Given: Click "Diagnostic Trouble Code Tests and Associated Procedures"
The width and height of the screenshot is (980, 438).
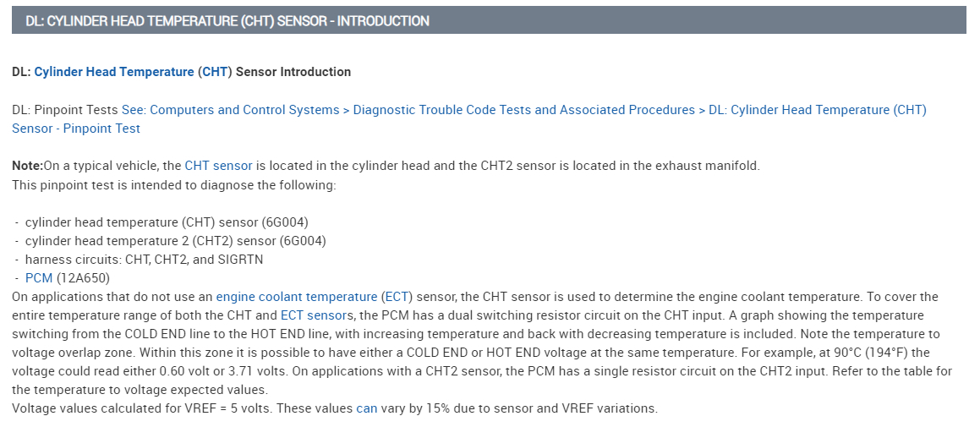Looking at the screenshot, I should pyautogui.click(x=523, y=110).
